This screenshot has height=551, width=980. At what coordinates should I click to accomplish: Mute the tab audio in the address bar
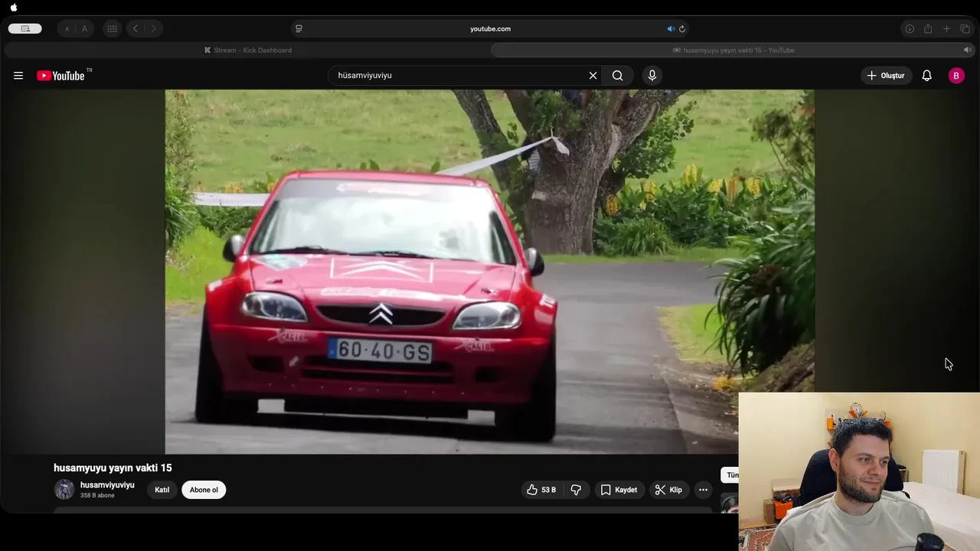(671, 29)
